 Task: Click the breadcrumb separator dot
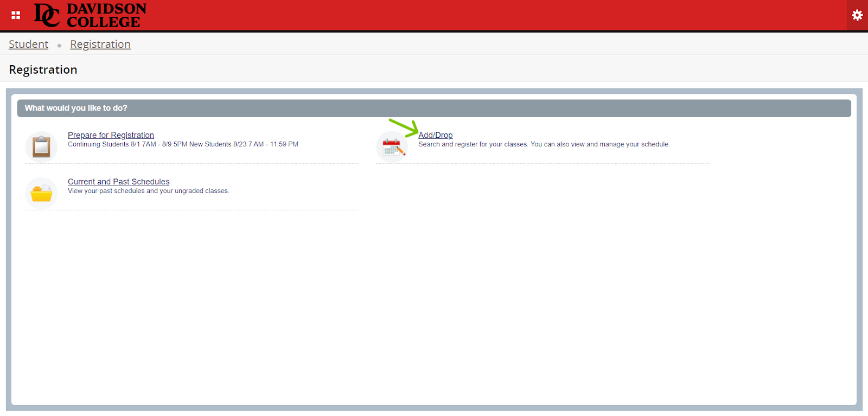pyautogui.click(x=59, y=46)
